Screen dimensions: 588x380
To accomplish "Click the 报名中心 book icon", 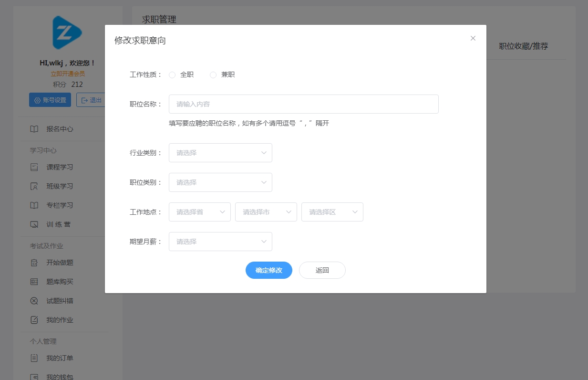I will tap(34, 129).
